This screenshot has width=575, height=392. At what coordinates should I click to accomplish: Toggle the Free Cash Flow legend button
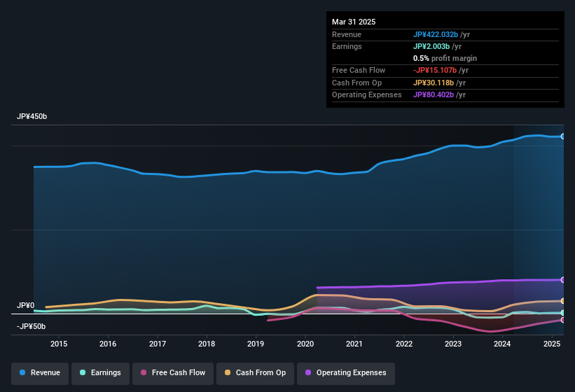tap(173, 373)
